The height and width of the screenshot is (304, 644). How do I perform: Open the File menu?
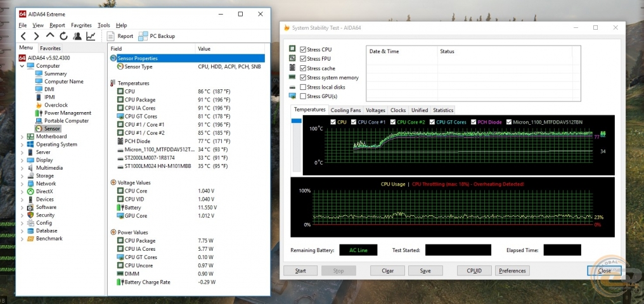[23, 25]
